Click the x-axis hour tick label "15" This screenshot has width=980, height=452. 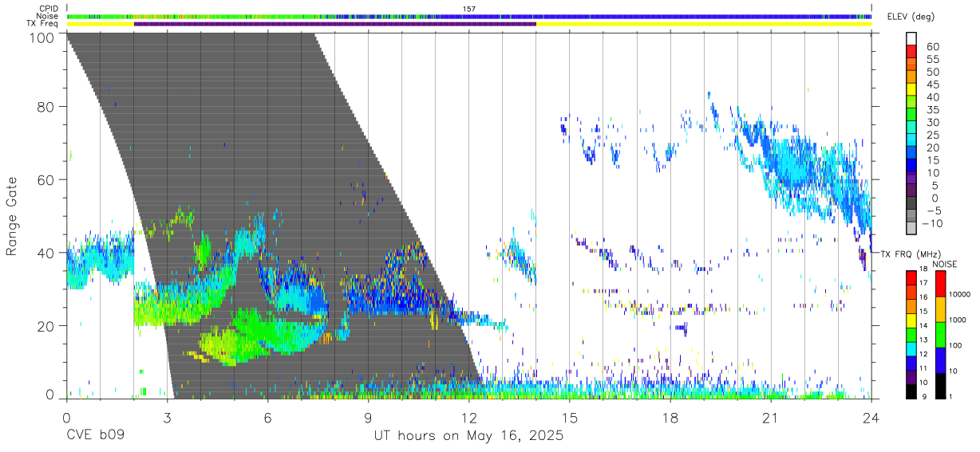[x=569, y=417]
